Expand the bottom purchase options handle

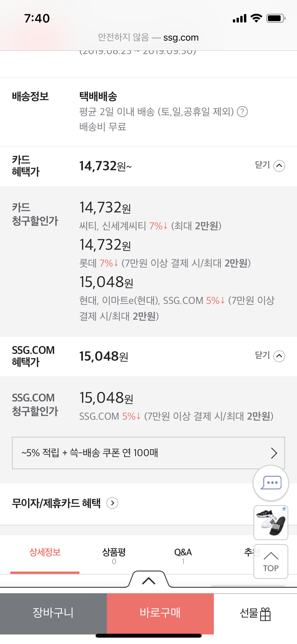(x=149, y=581)
